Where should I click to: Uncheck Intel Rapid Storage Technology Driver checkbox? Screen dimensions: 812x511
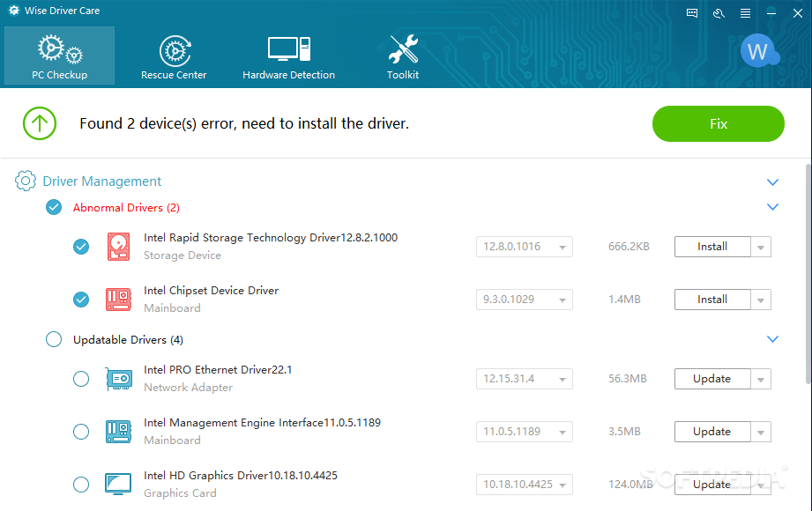(81, 247)
